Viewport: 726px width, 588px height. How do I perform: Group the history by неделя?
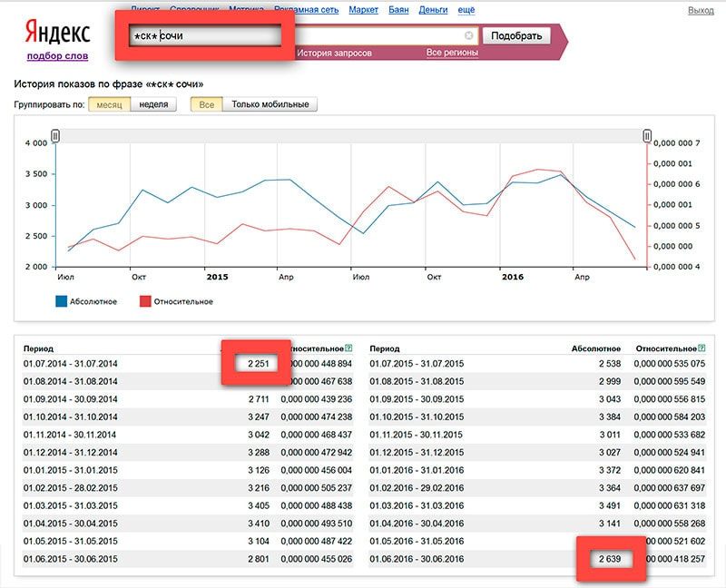tap(153, 104)
